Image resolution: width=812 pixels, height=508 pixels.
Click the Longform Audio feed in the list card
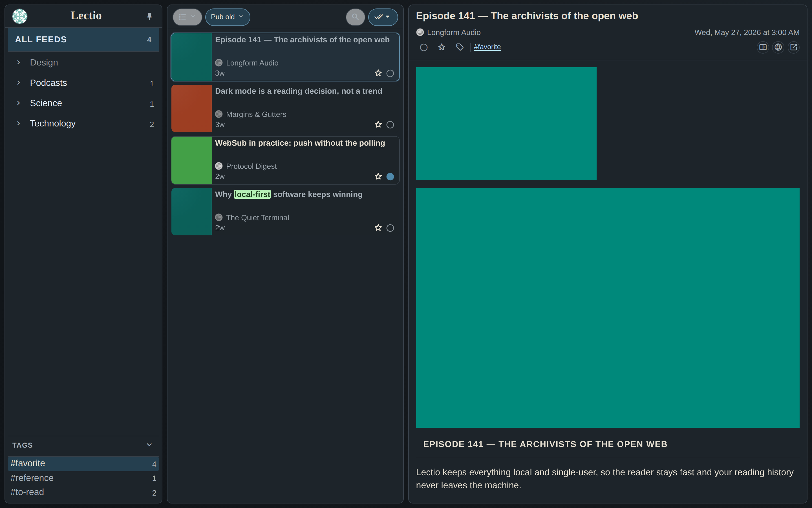(x=252, y=63)
